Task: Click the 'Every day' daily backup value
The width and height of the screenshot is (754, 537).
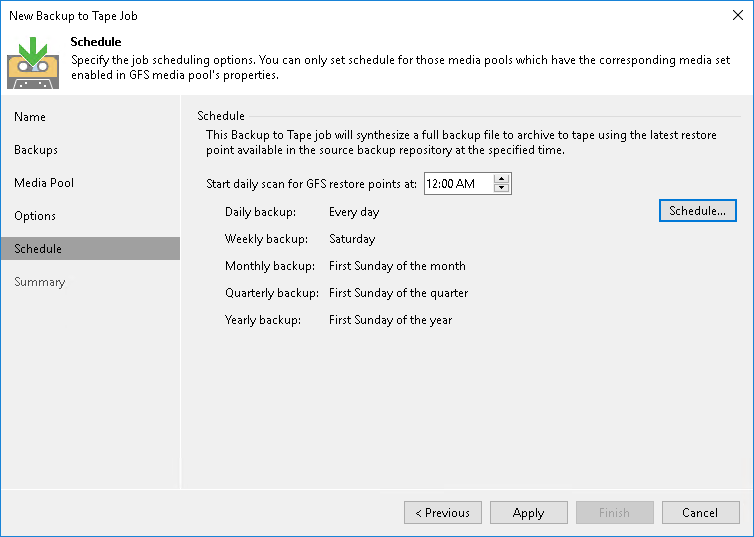Action: [354, 212]
